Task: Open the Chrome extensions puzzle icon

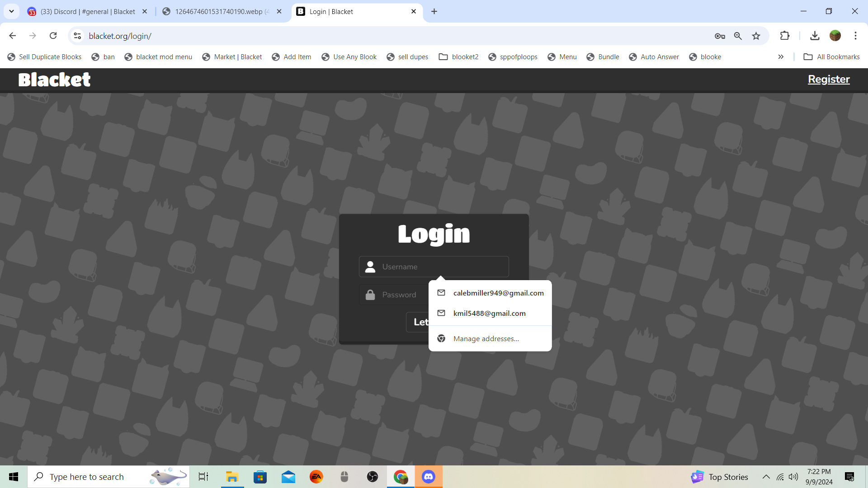Action: tap(785, 36)
